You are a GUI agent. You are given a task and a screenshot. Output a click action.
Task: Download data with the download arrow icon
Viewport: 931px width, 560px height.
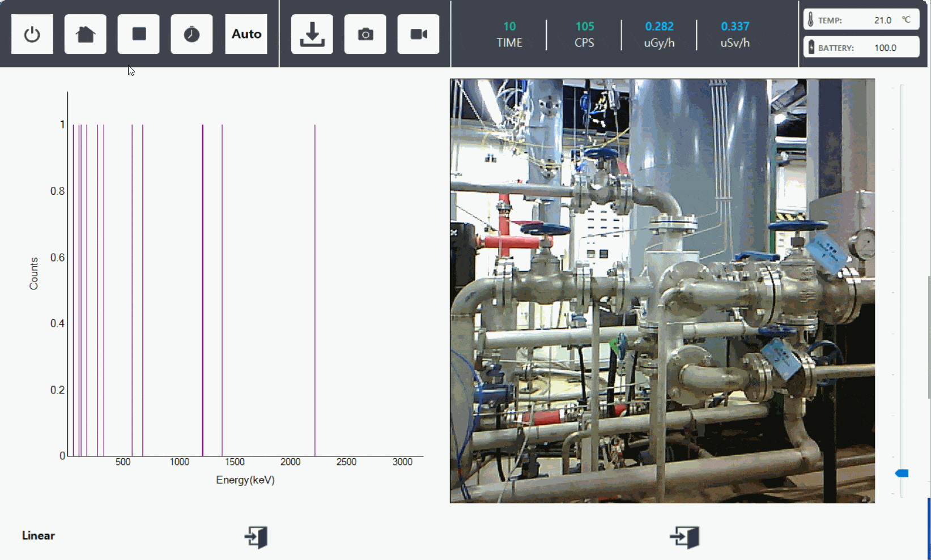[312, 35]
